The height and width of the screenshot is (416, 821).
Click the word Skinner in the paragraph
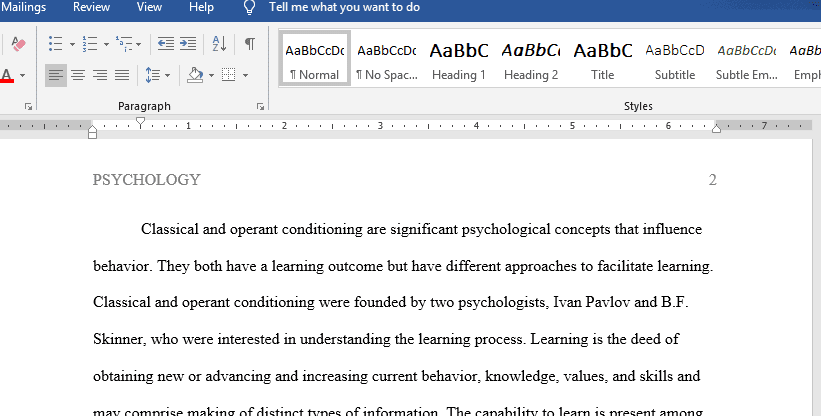(118, 339)
